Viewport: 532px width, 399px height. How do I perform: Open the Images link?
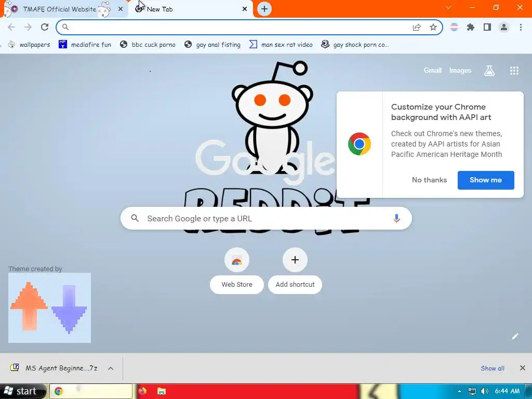point(460,70)
